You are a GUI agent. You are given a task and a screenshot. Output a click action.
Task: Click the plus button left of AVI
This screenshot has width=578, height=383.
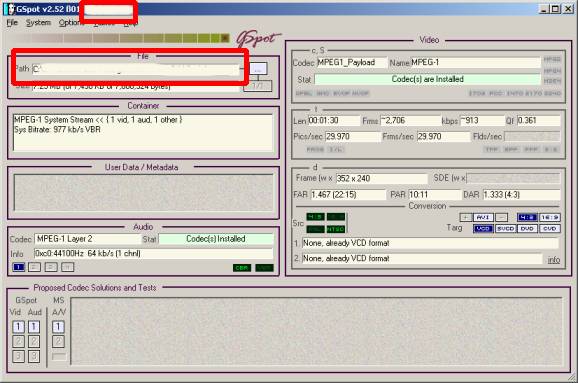465,217
